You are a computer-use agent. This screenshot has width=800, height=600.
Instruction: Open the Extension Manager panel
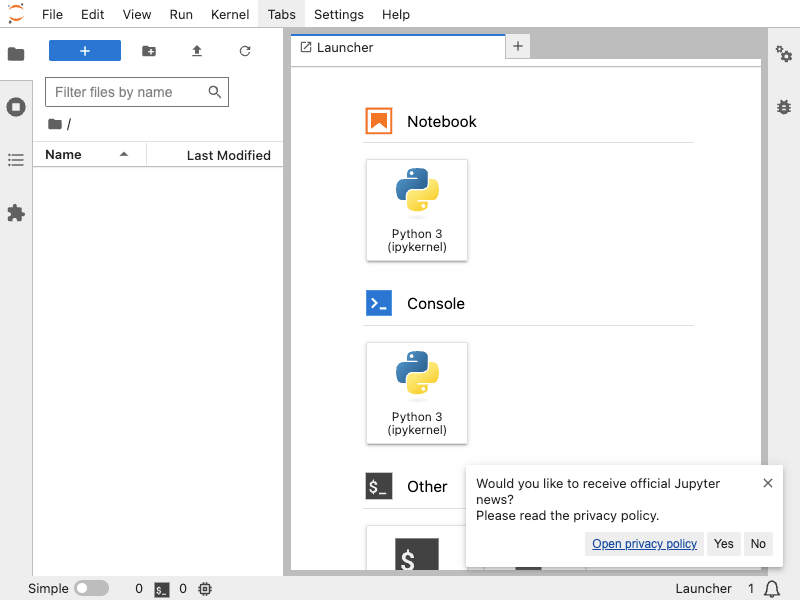(16, 213)
